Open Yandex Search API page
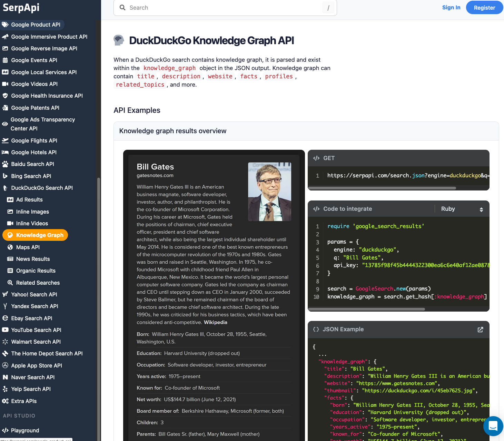Screen dimensions: 504x441 (34, 306)
